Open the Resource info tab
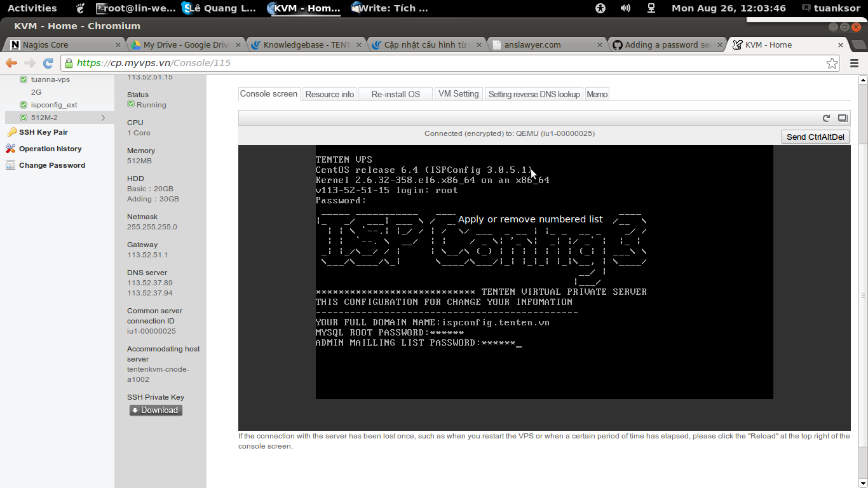 pyautogui.click(x=330, y=94)
